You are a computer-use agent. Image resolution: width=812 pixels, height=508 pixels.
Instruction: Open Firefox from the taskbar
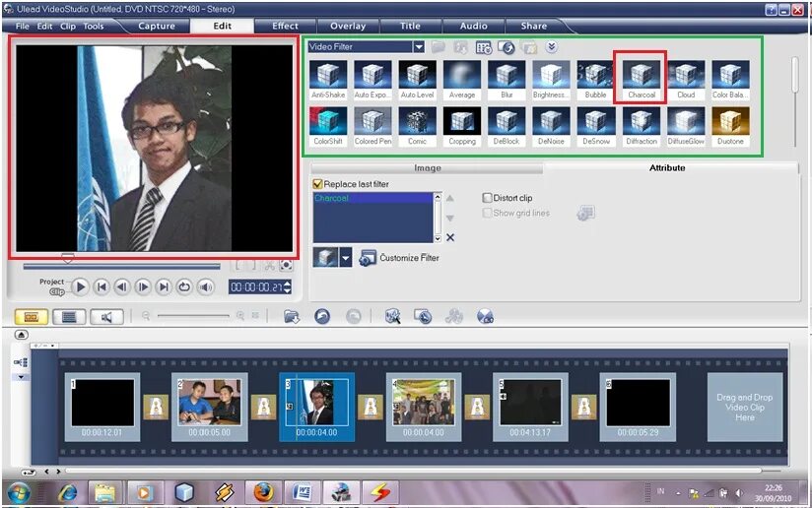pos(263,492)
